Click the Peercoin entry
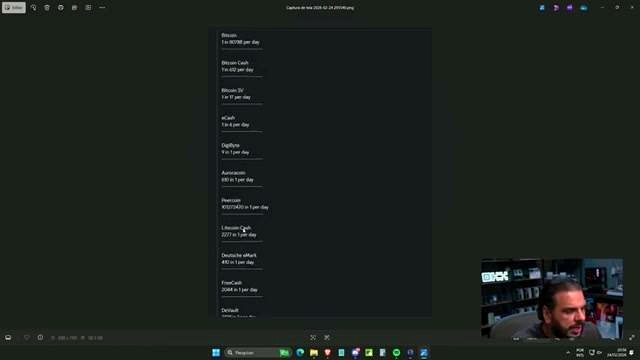 pyautogui.click(x=245, y=204)
